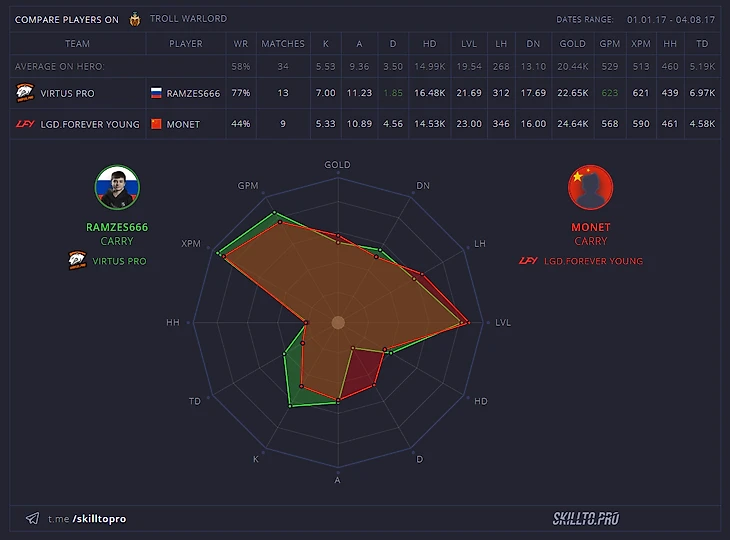
Task: Click the Virtus Pro logo under RAMZES666 profile
Action: point(76,261)
